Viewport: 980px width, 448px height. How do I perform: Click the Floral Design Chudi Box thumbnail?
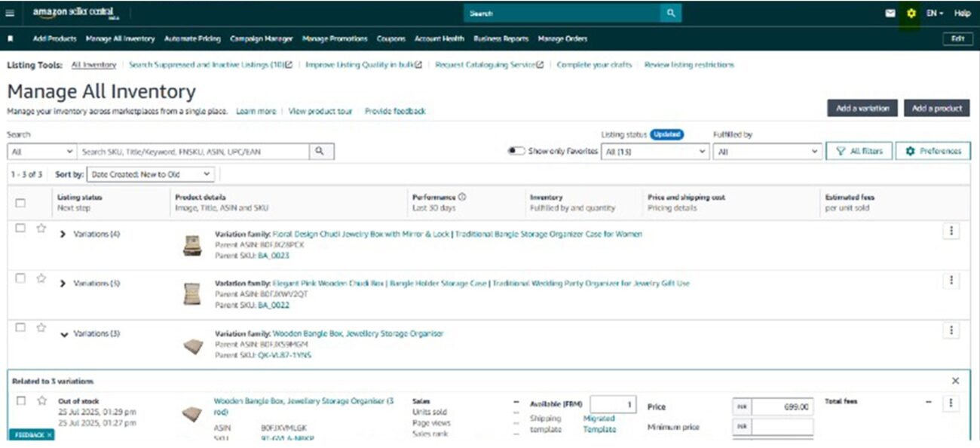pos(192,245)
